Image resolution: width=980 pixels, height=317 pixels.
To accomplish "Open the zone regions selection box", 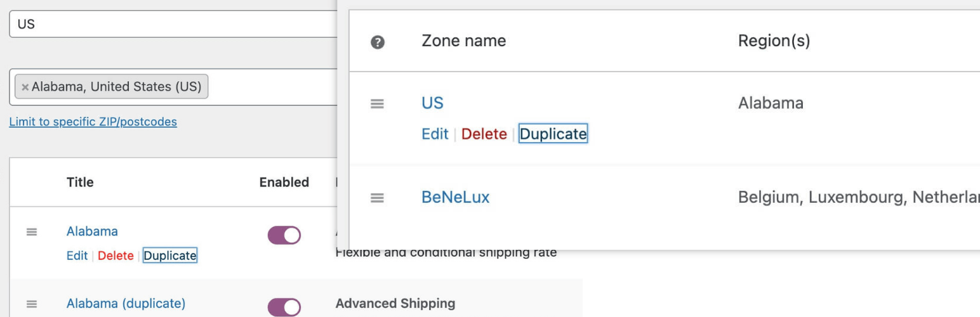I will (x=173, y=87).
